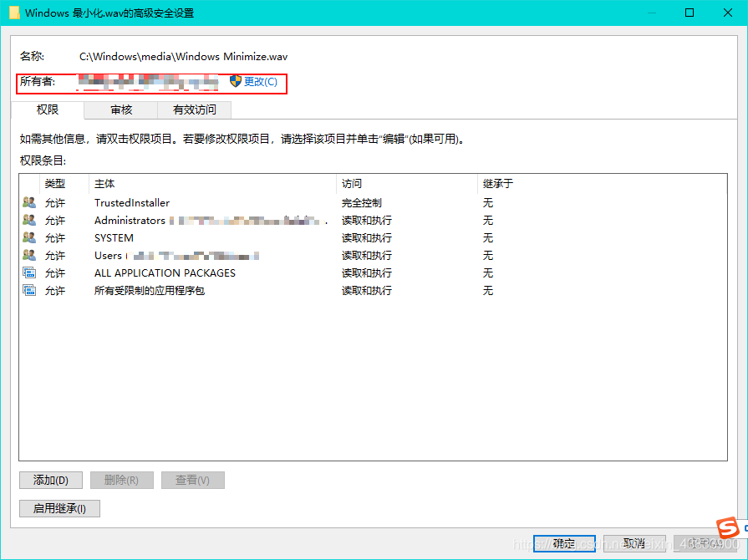Click 无 inherited value in the Users row
This screenshot has width=748, height=560.
(x=487, y=256)
